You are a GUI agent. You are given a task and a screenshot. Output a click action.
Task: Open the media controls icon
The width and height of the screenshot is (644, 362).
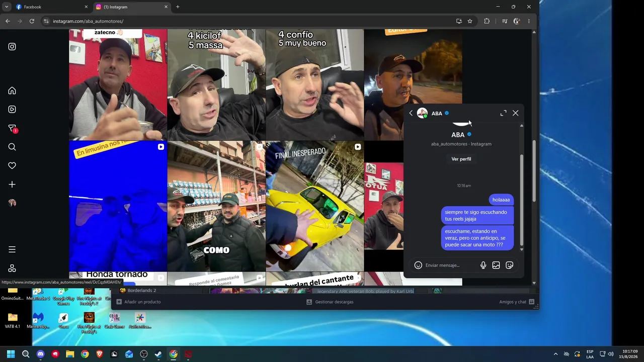505,21
